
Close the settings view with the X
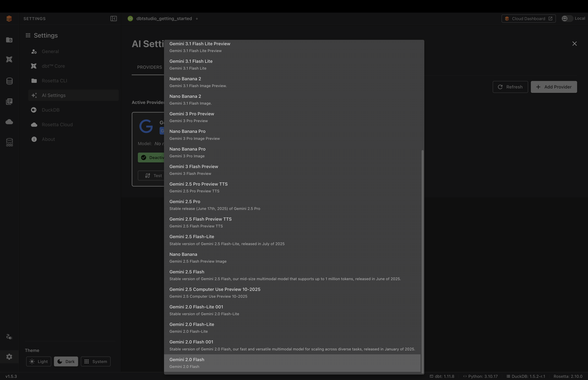[x=574, y=44]
